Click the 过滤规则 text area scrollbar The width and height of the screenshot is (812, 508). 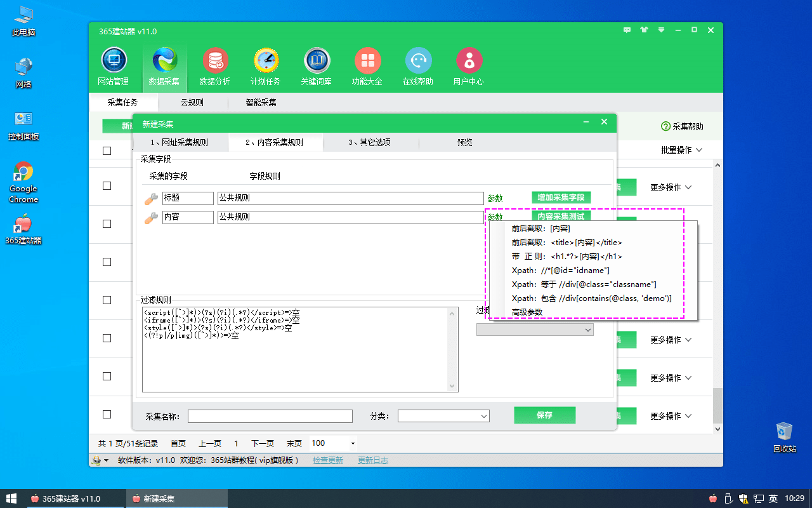coord(452,349)
